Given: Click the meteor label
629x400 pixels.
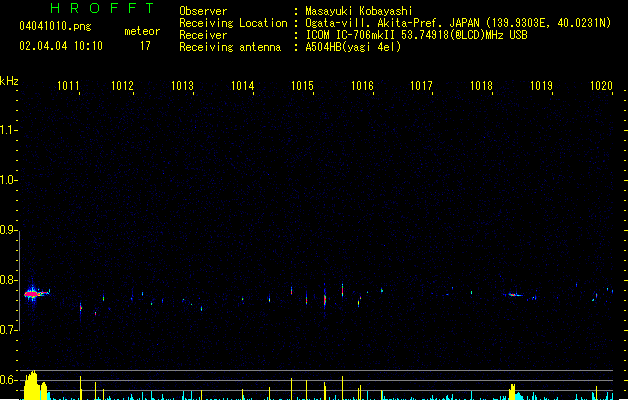Looking at the screenshot, I should pyautogui.click(x=142, y=31).
